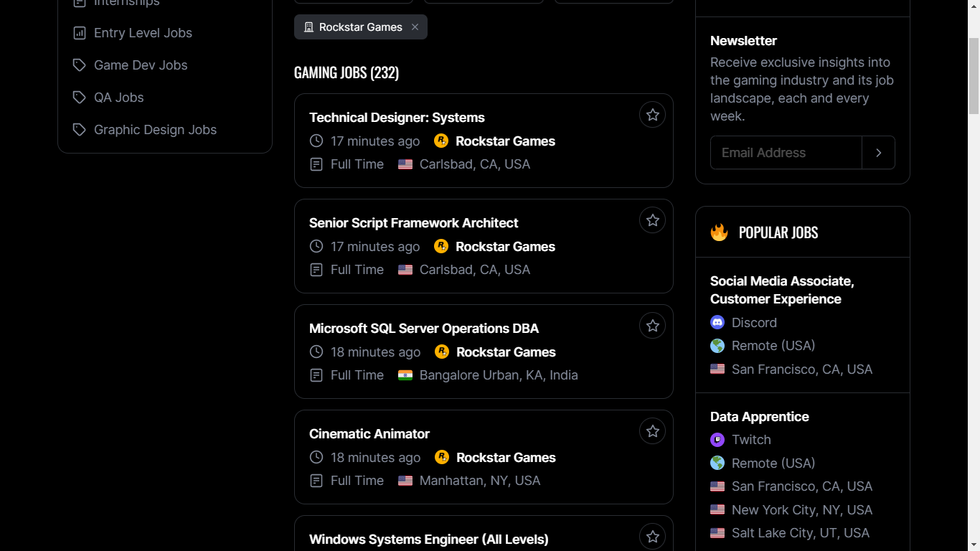The width and height of the screenshot is (980, 551).
Task: Focus the newsletter Email Address field
Action: [x=786, y=153]
